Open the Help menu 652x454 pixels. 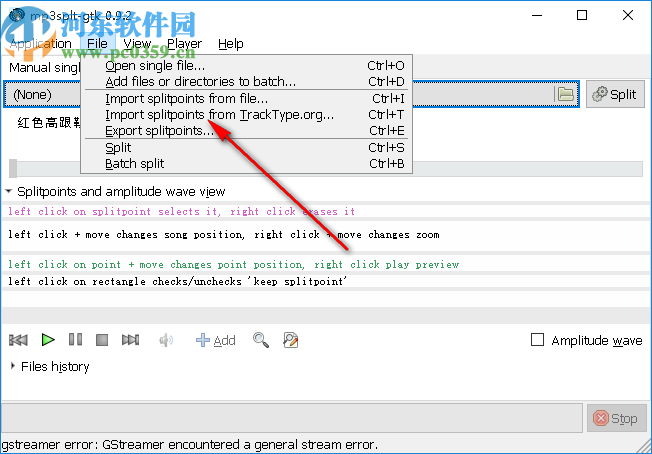(231, 44)
